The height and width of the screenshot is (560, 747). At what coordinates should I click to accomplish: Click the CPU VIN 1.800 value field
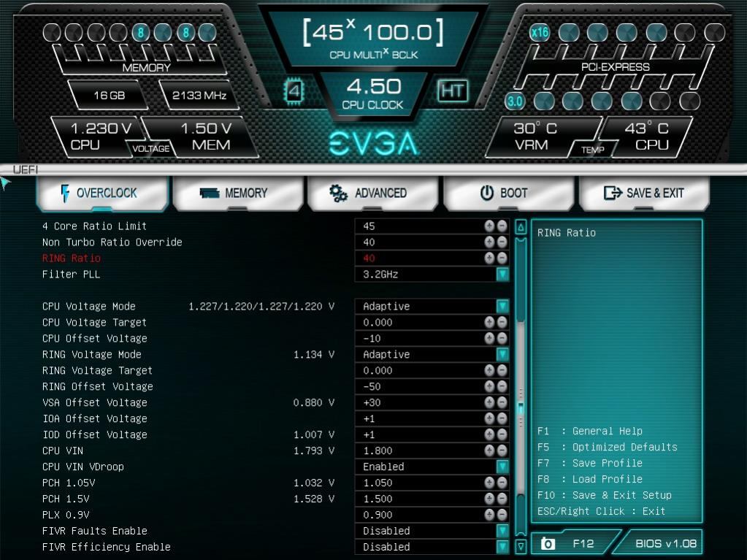[432, 450]
